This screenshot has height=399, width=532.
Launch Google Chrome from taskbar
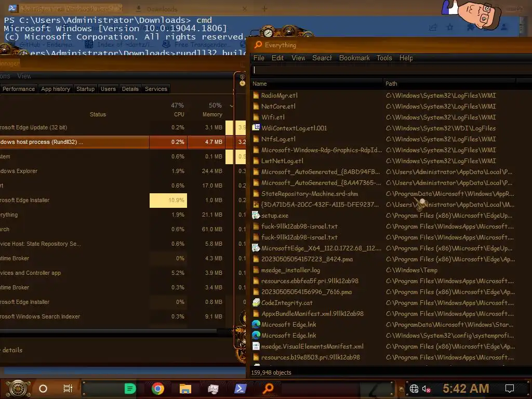point(158,389)
